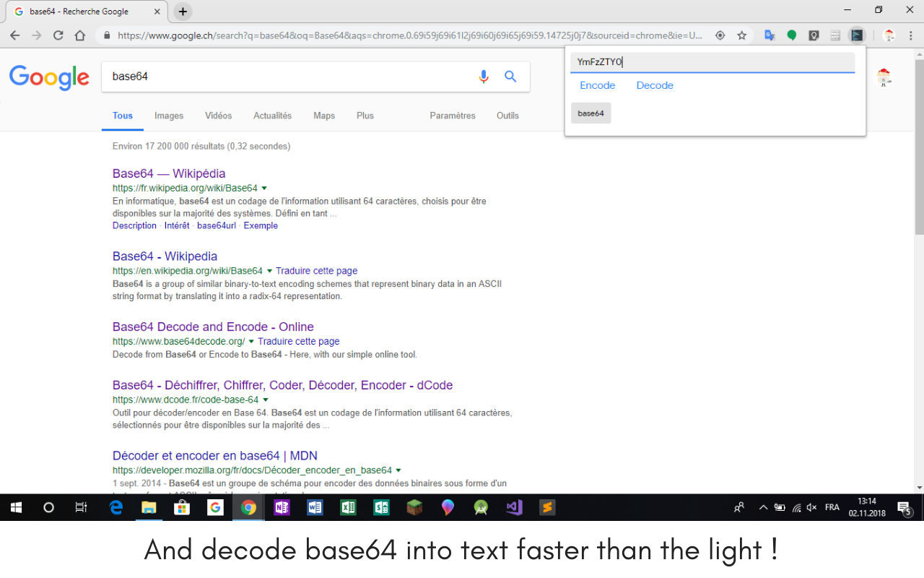Go back with the back arrow
This screenshot has width=924, height=578.
(15, 35)
